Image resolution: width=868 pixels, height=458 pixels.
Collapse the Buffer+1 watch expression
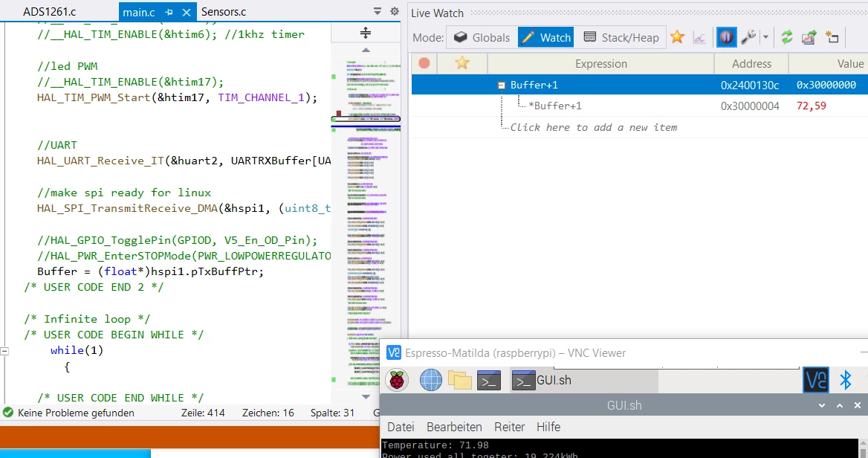coord(501,86)
